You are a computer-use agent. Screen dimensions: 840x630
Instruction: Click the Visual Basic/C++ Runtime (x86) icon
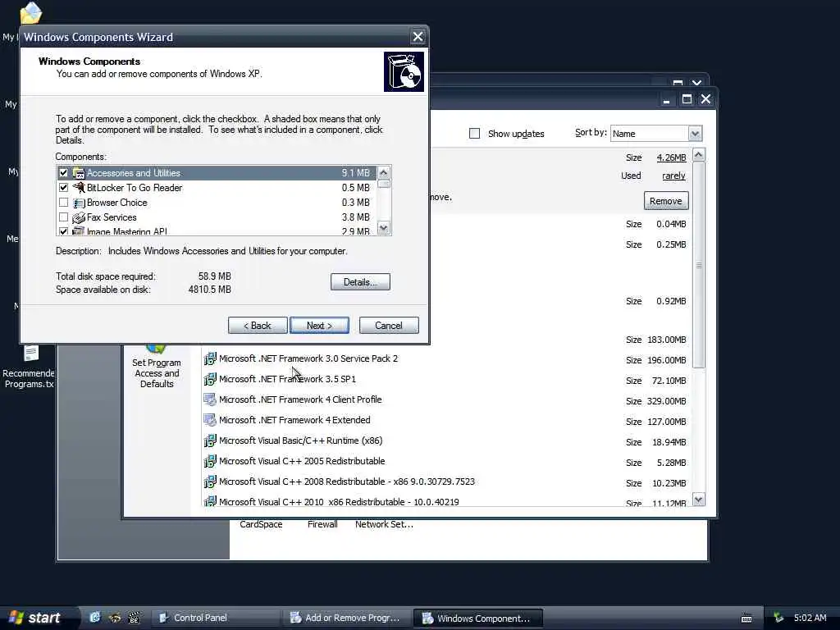tap(210, 441)
